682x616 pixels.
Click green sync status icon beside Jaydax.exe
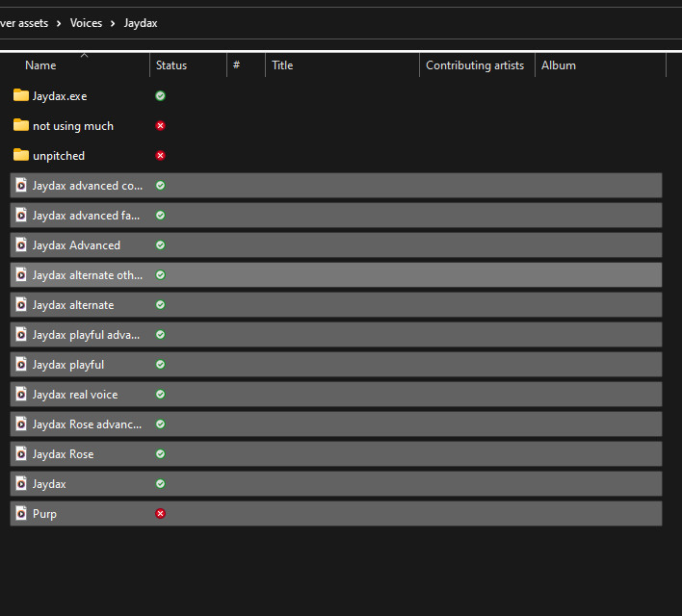160,95
